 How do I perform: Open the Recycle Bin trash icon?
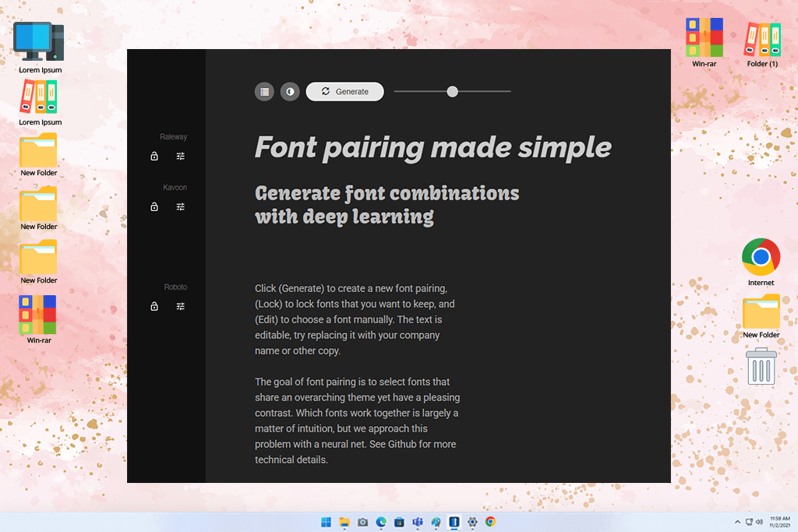[761, 367]
